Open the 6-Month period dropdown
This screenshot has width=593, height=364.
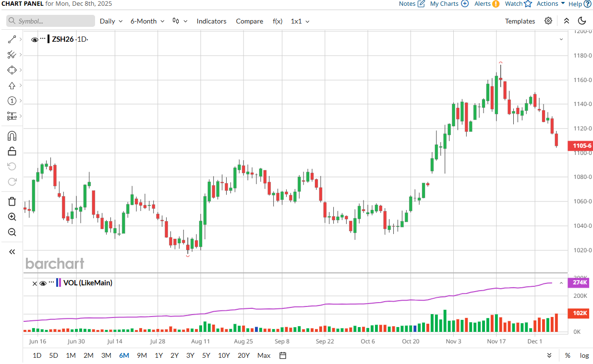[x=147, y=21]
